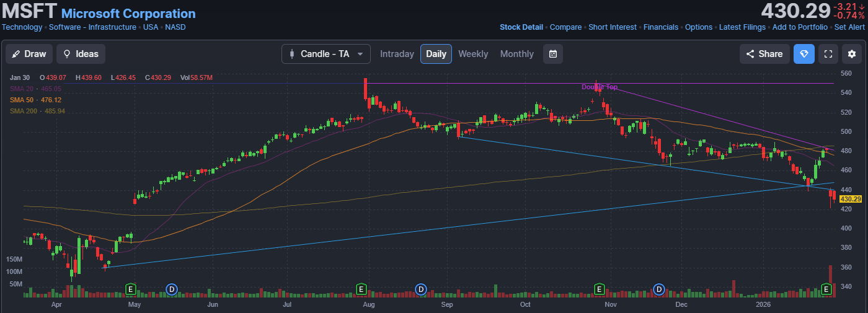
Task: Open the Compare link
Action: pyautogui.click(x=565, y=27)
